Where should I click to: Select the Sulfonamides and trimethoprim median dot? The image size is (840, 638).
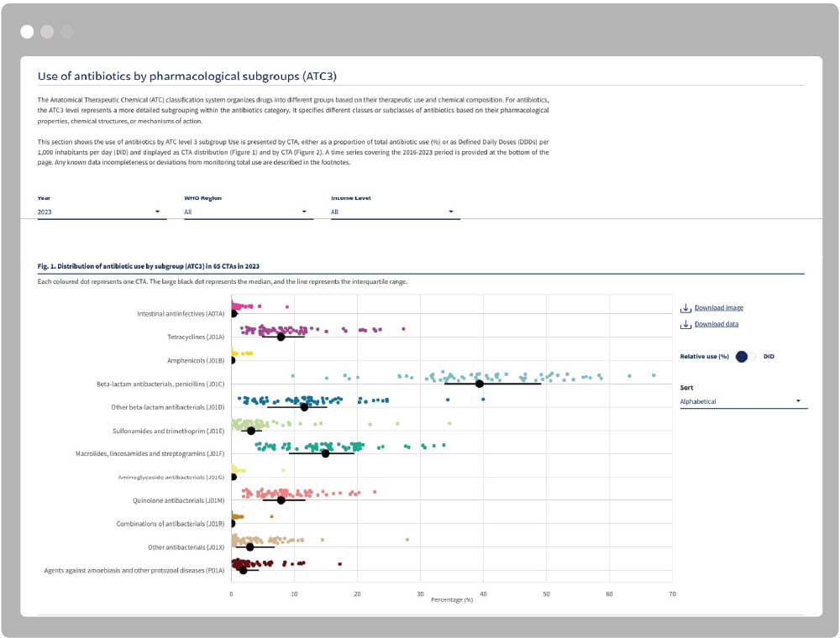[250, 431]
